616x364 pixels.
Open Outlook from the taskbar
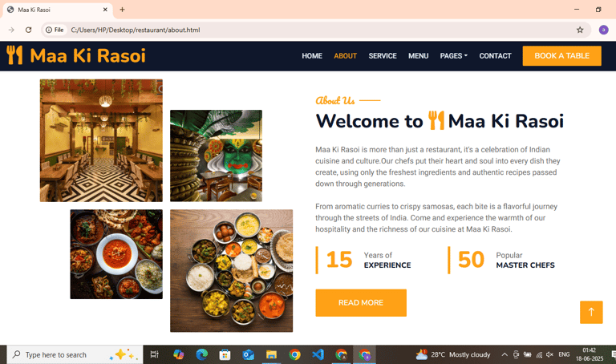248,354
